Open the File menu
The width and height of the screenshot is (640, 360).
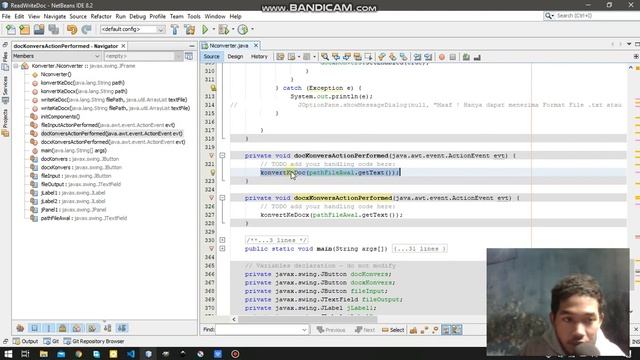(6, 16)
